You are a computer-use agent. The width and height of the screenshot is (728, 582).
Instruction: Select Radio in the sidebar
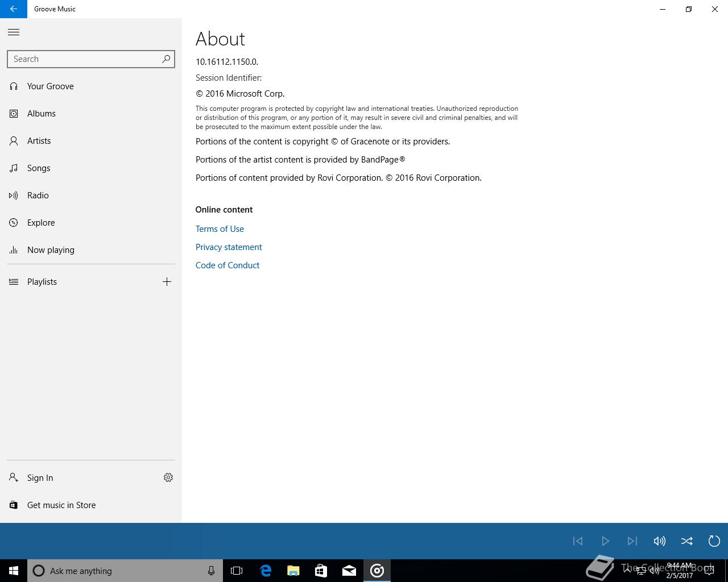click(91, 196)
